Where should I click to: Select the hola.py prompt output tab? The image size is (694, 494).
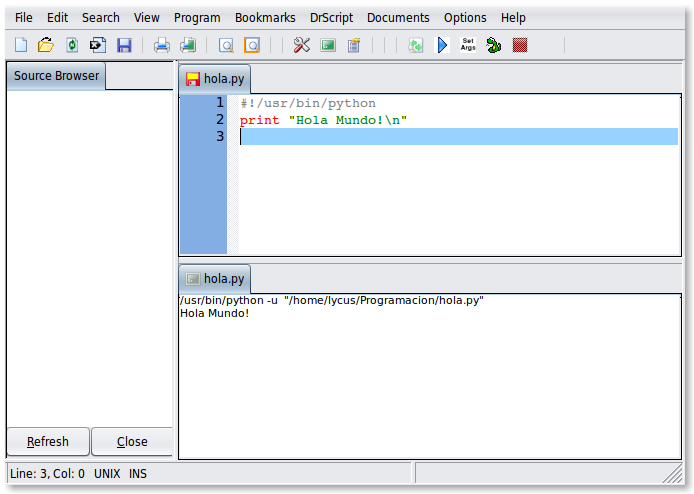pyautogui.click(x=214, y=279)
